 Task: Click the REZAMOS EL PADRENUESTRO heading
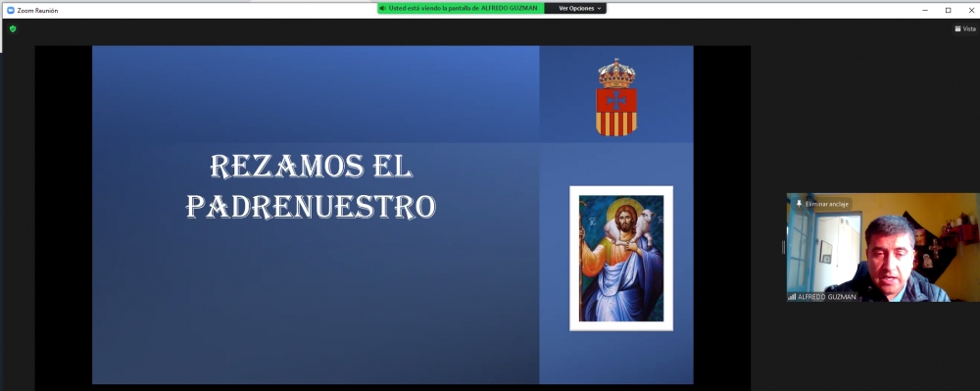[311, 186]
